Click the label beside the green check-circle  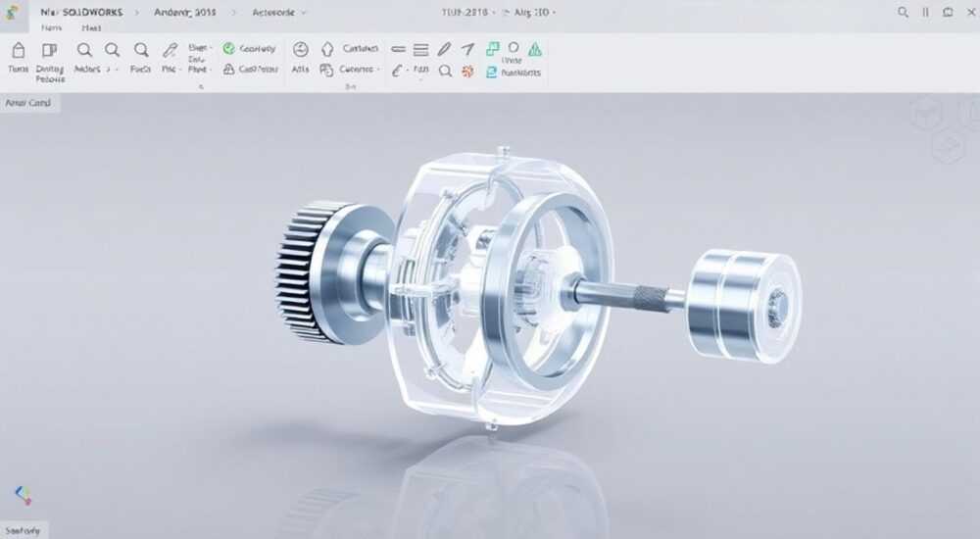[258, 48]
